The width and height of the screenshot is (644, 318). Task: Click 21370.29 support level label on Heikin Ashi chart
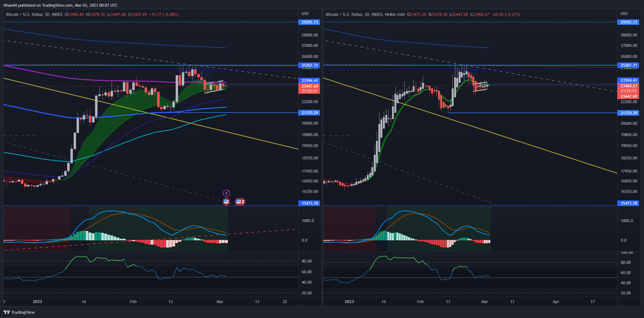(x=629, y=113)
